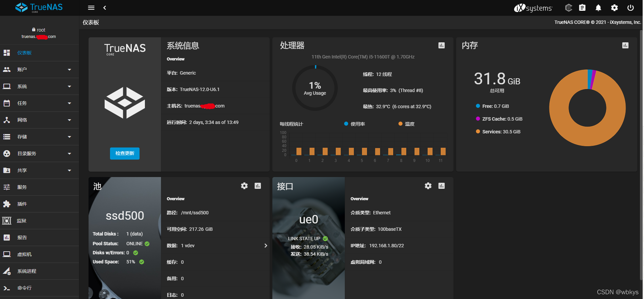This screenshot has height=299, width=644.
Task: Click the root username label
Action: (41, 30)
